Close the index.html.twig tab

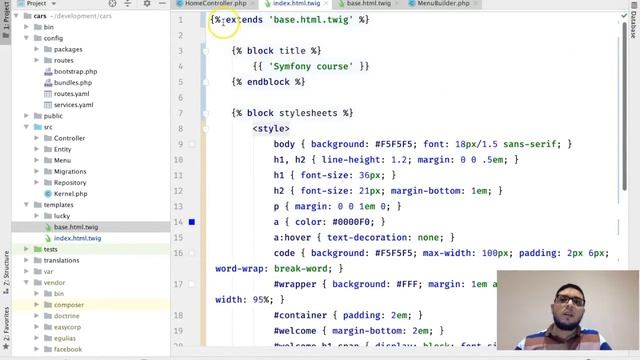point(326,3)
